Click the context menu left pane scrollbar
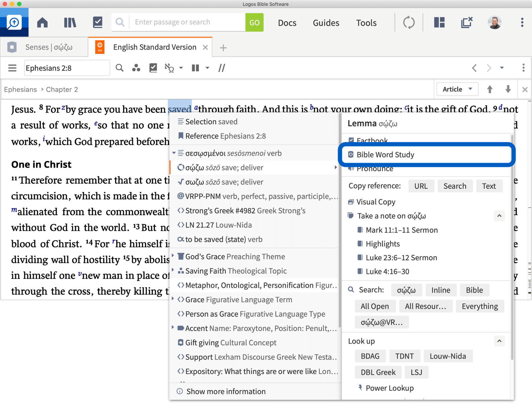The height and width of the screenshot is (404, 532). 340,221
